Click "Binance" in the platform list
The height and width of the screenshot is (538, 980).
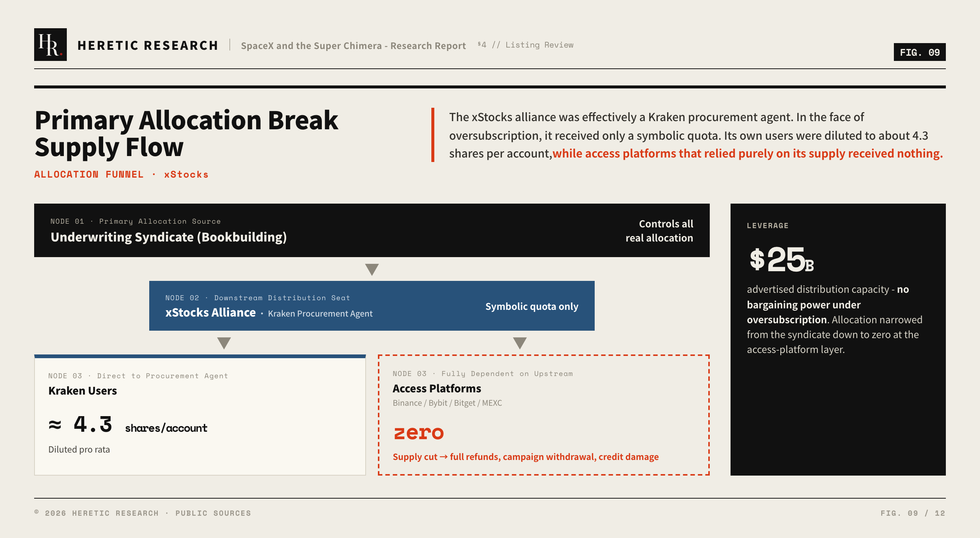pyautogui.click(x=407, y=403)
